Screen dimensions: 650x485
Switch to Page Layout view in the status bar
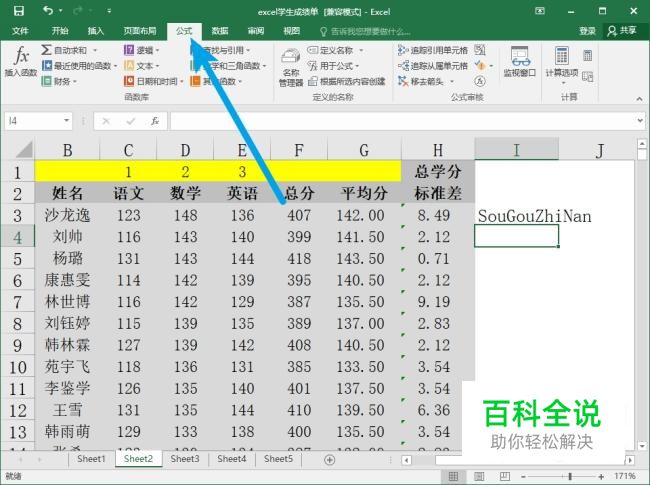click(x=479, y=476)
